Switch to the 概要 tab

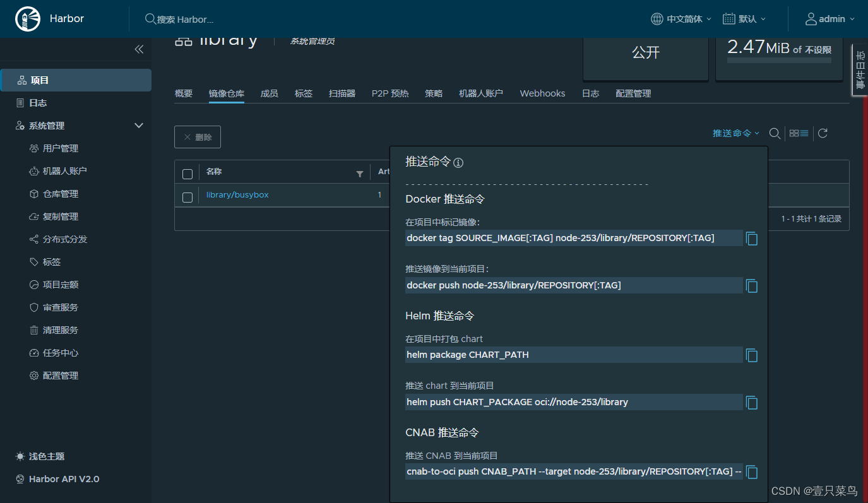pos(184,93)
